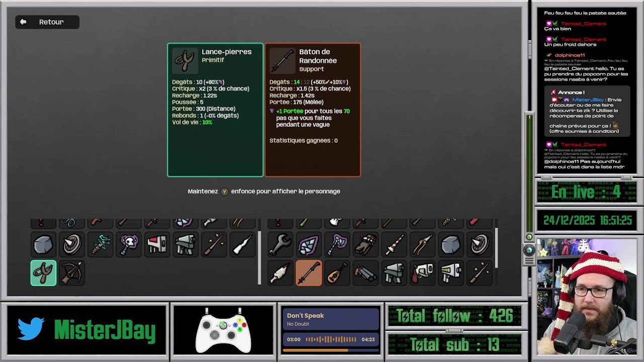Screen dimensions: 644x362
Task: Select the grey SMG in right weapon grid
Action: click(394, 273)
